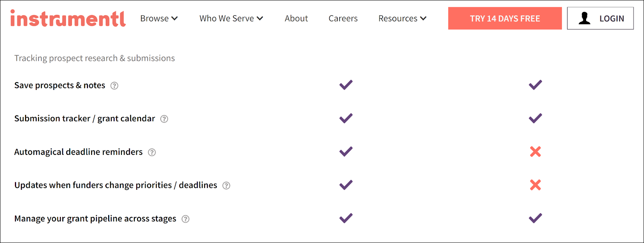Click the Instrumentl logo
Viewport: 644px width, 243px height.
[x=68, y=19]
